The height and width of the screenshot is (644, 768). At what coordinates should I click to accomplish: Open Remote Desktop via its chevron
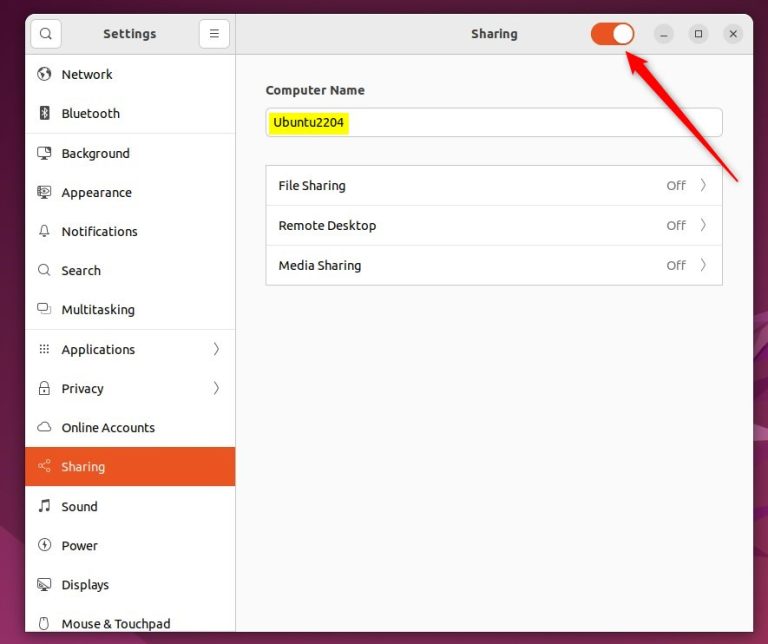703,225
